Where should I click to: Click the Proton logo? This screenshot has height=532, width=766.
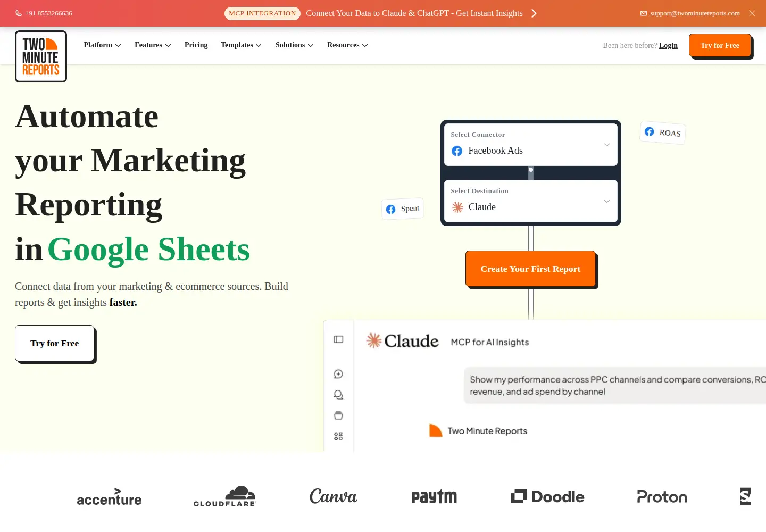(x=662, y=497)
